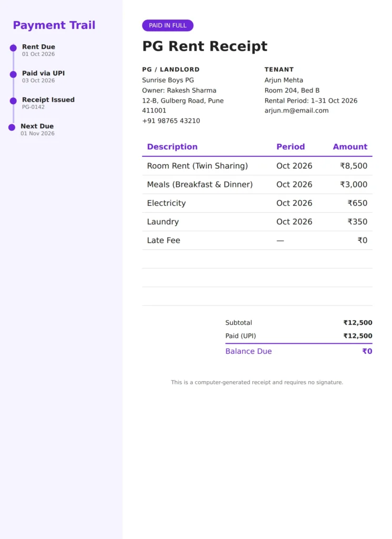This screenshot has height=539, width=392.
Task: Click the Sunrise Boys PG name
Action: [x=168, y=80]
